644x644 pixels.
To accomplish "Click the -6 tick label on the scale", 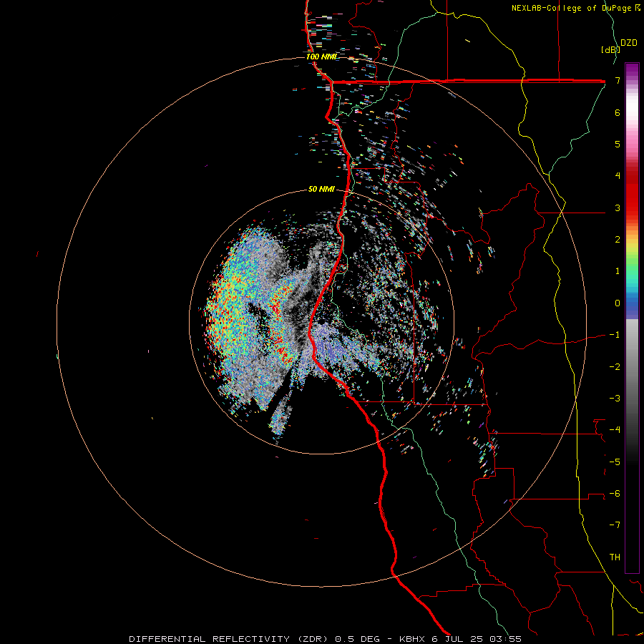I will coord(615,494).
